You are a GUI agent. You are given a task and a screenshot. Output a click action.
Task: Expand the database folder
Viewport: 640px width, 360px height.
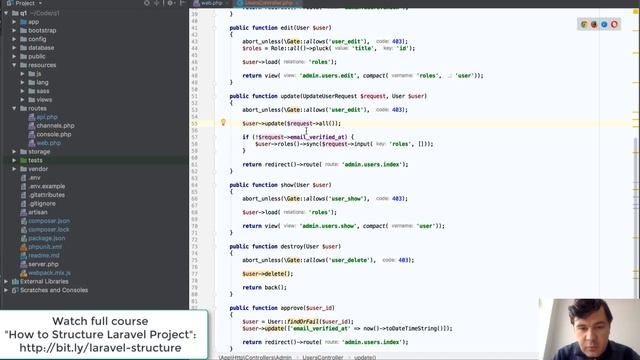[x=14, y=47]
